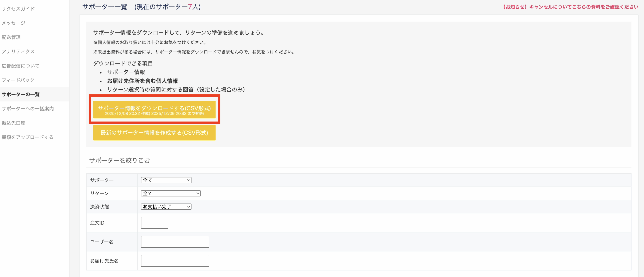This screenshot has width=644, height=277.
Task: Click 最新のサポーター情報を作成する button
Action: (154, 133)
